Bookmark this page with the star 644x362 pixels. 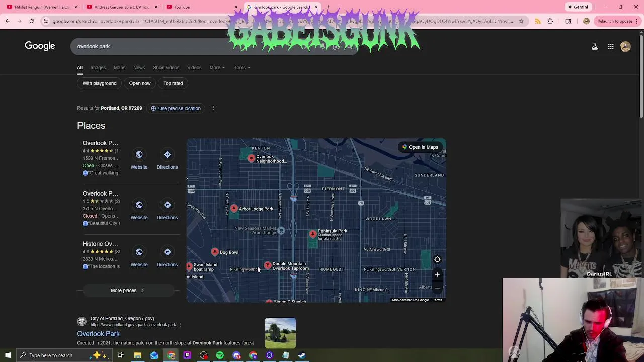tap(521, 21)
